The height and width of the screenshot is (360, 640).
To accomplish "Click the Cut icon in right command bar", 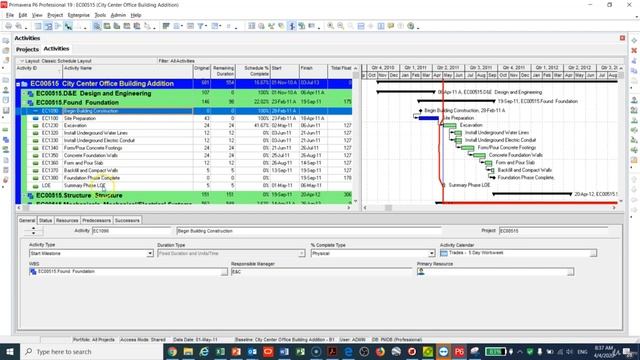I will (634, 61).
